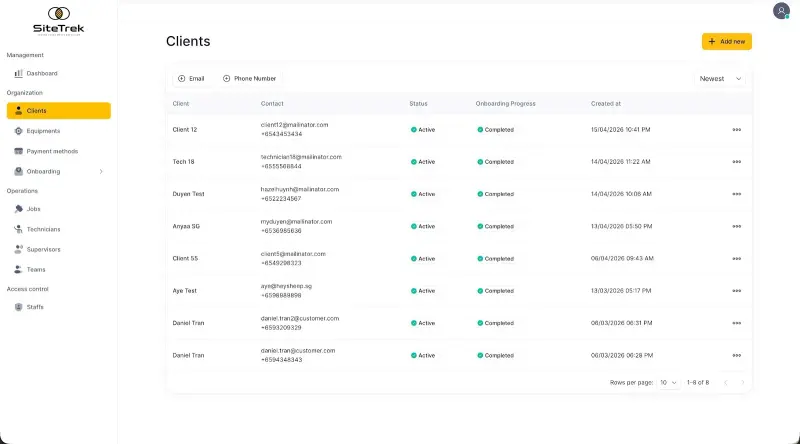800x444 pixels.
Task: Open the Duyen Test client row
Action: (x=458, y=194)
